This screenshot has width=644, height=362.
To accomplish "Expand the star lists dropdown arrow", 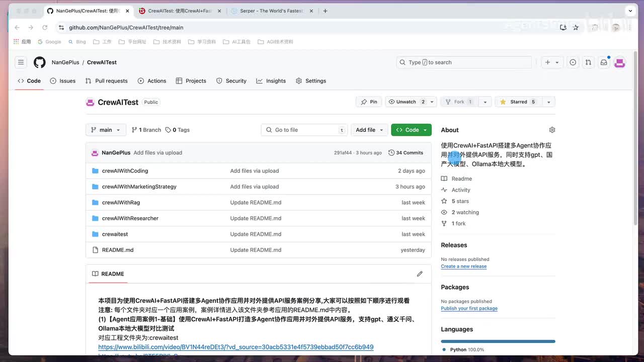I will [548, 102].
